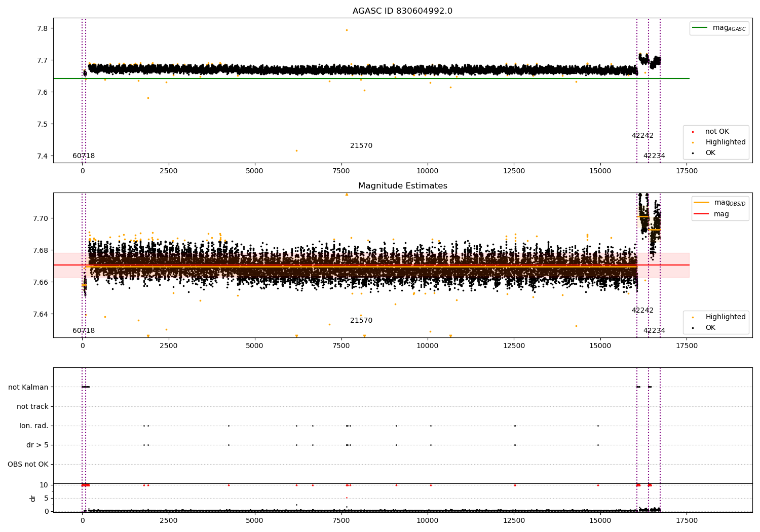Click the lowest orange outlier point in top plot

(296, 150)
